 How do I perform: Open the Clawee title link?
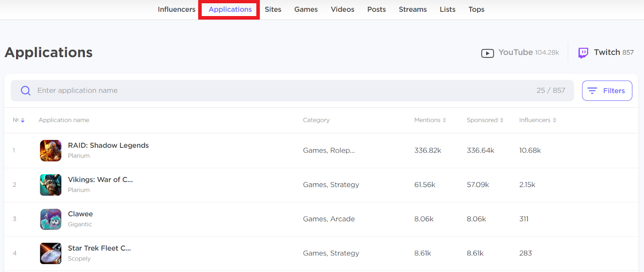(x=80, y=214)
